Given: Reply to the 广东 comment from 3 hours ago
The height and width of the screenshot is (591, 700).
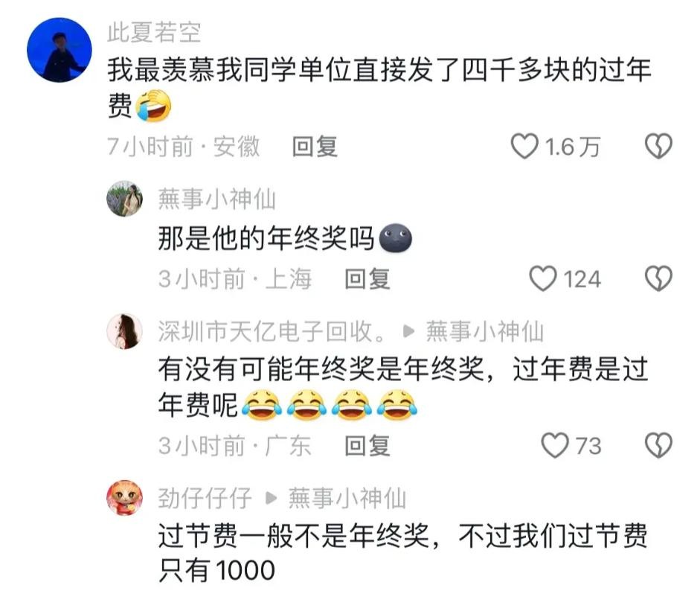Looking at the screenshot, I should [367, 445].
